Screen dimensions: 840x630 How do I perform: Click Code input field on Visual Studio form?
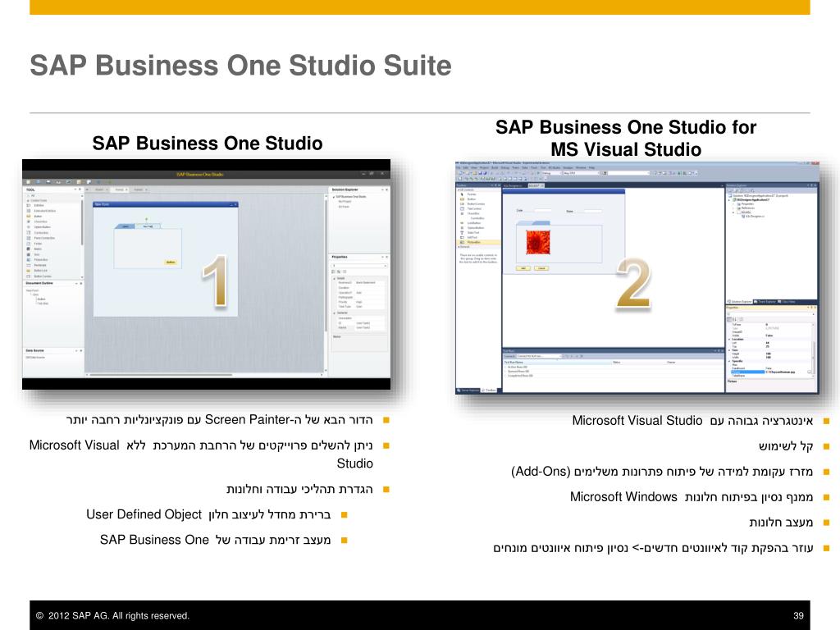(543, 211)
